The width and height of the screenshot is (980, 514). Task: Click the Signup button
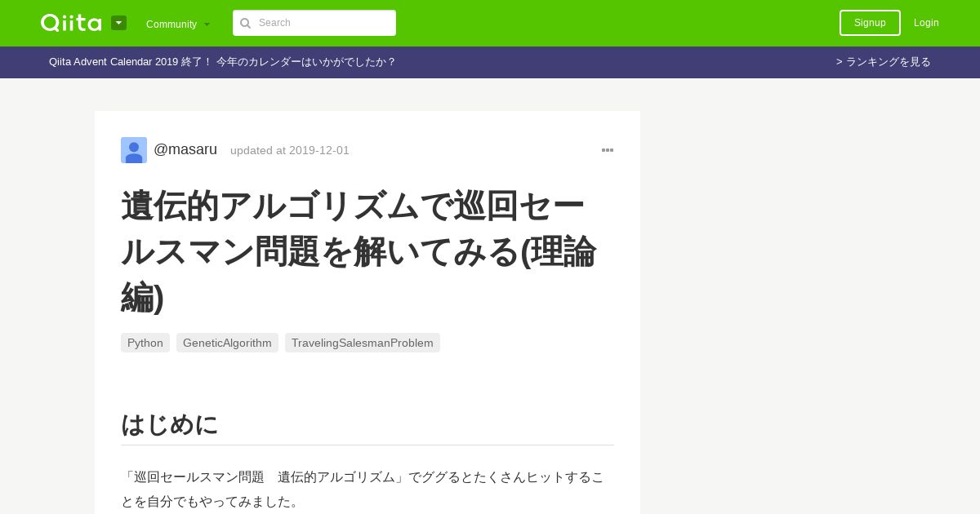point(870,23)
